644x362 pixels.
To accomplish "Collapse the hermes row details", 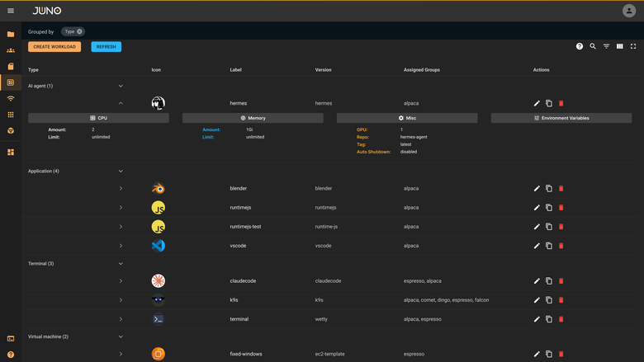I will click(121, 103).
